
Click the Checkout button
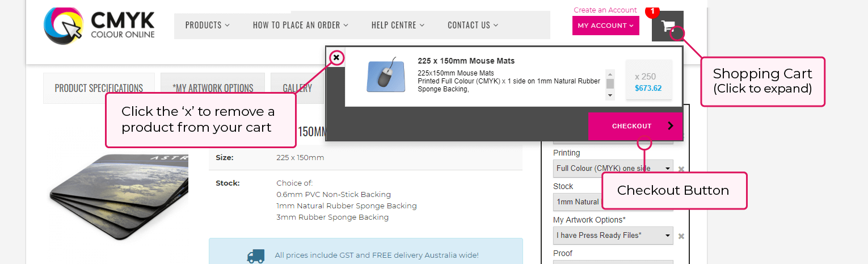[x=635, y=126]
